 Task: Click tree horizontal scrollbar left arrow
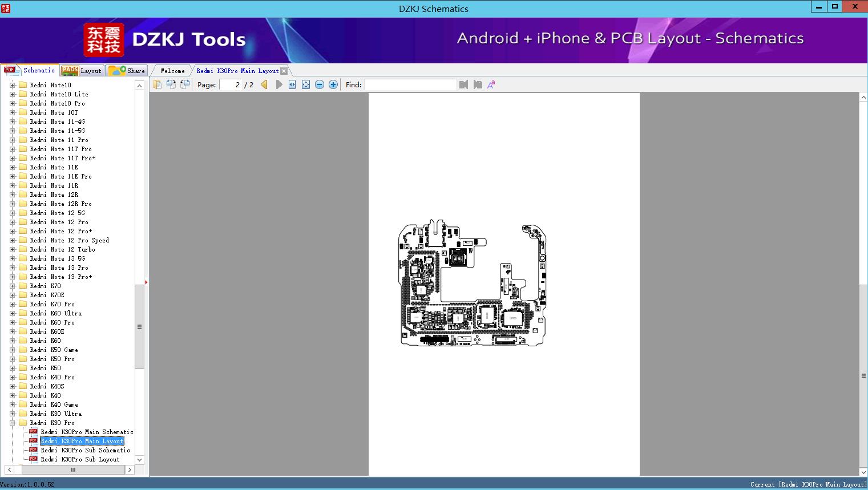tap(9, 469)
